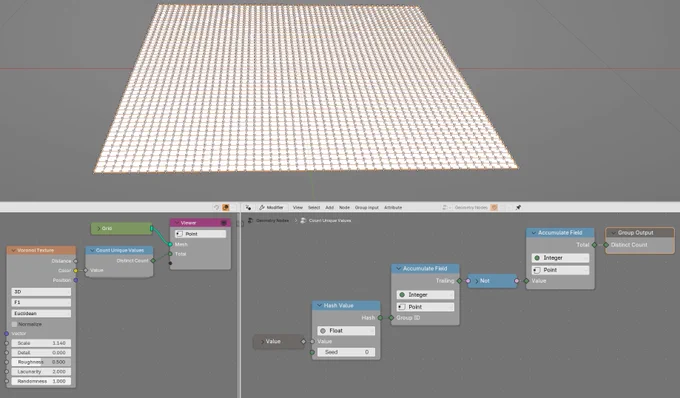The height and width of the screenshot is (398, 680).
Task: Open Point dropdown on Trailing Accumulate Field node
Action: coord(425,307)
